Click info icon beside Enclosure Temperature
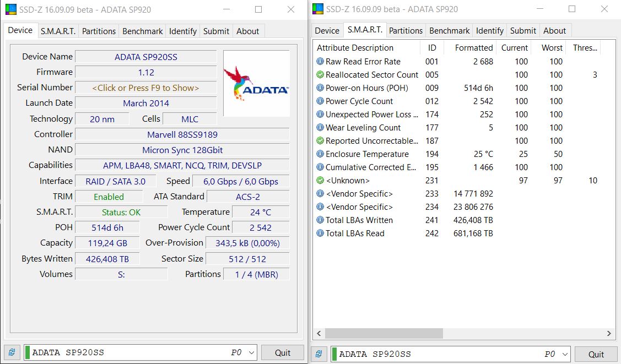This screenshot has width=621, height=364. point(320,154)
